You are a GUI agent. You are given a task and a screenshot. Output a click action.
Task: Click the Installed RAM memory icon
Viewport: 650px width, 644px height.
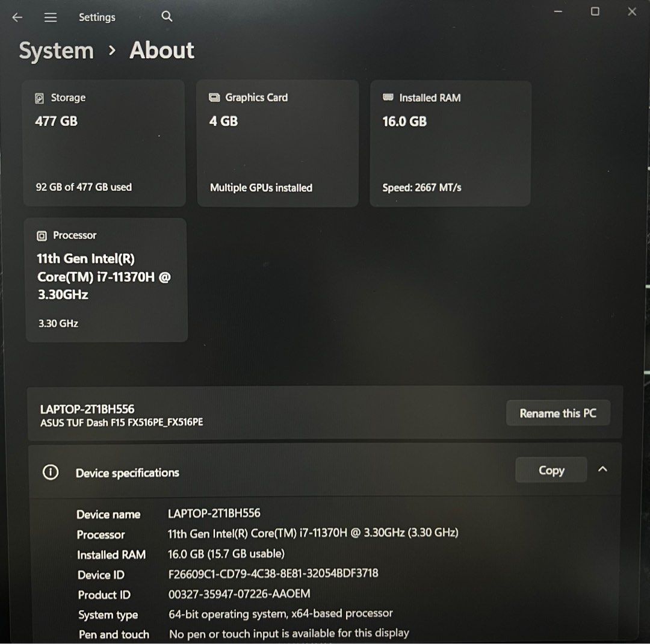coord(387,97)
